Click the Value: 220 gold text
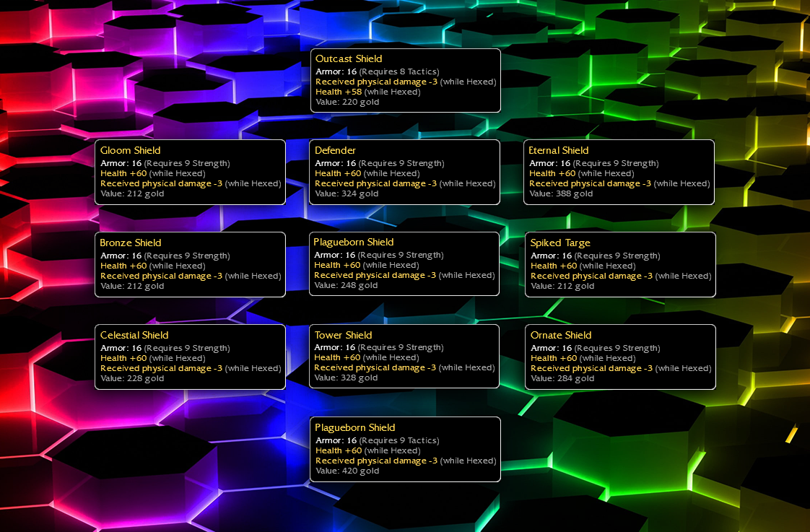 tap(347, 102)
